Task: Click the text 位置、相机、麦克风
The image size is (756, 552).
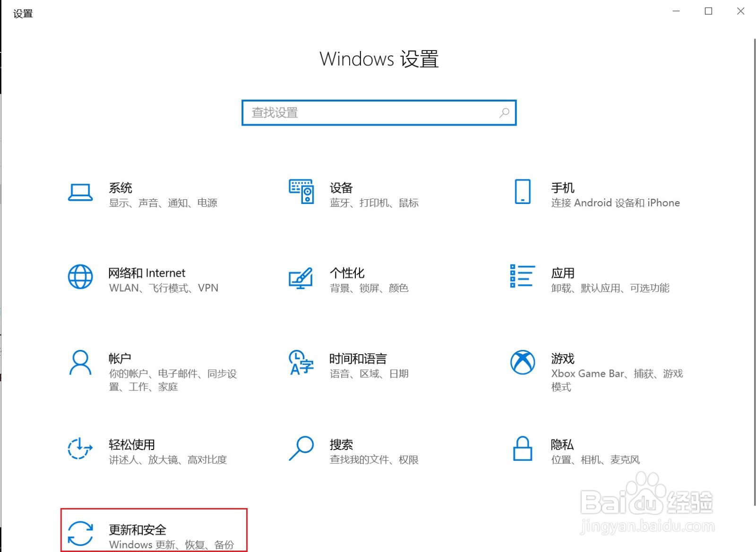Action: 595,459
